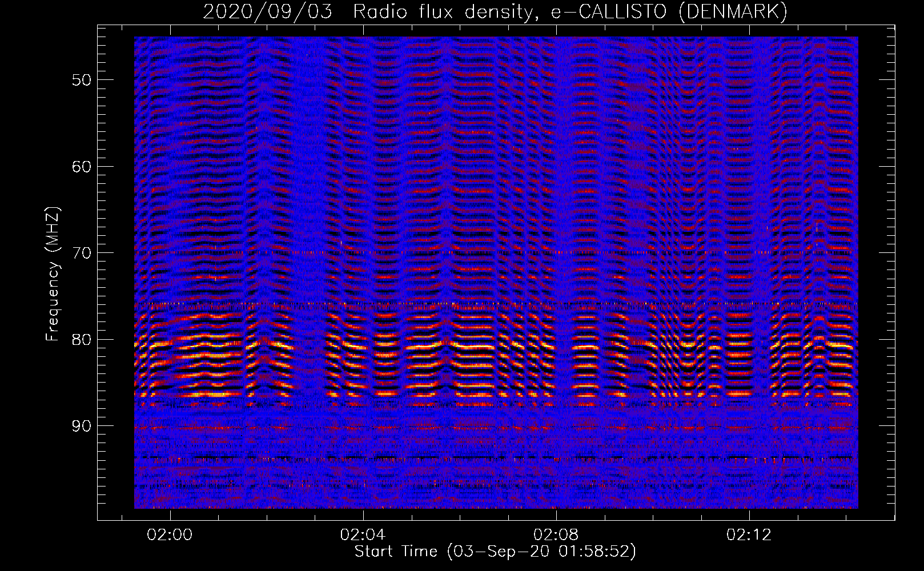
Task: Click the 80 frequency axis label
Action: [x=81, y=340]
